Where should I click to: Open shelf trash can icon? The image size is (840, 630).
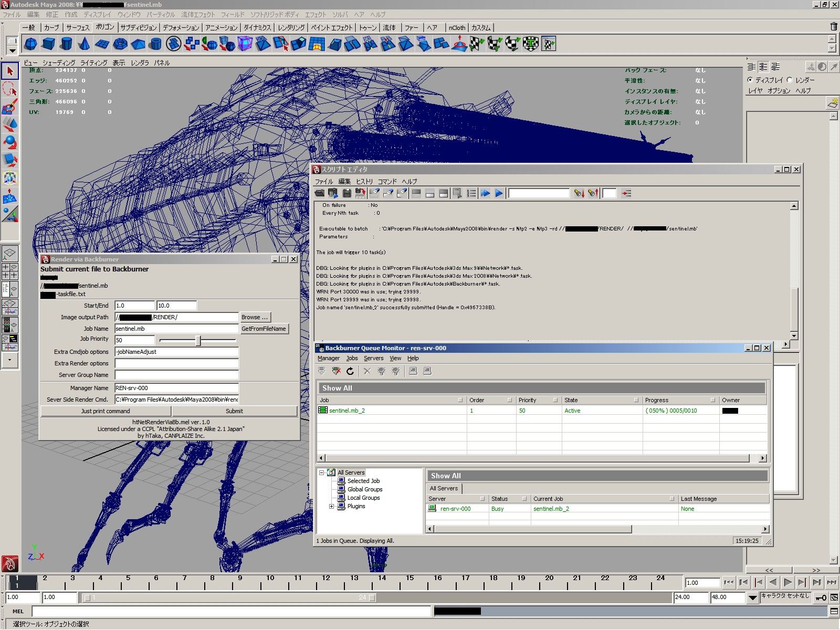pos(834,26)
